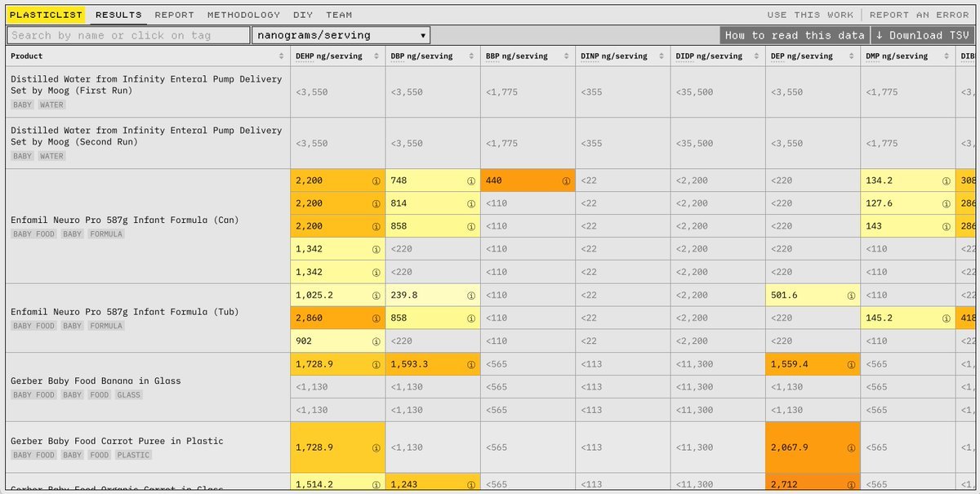Open the Report tab

pyautogui.click(x=174, y=15)
